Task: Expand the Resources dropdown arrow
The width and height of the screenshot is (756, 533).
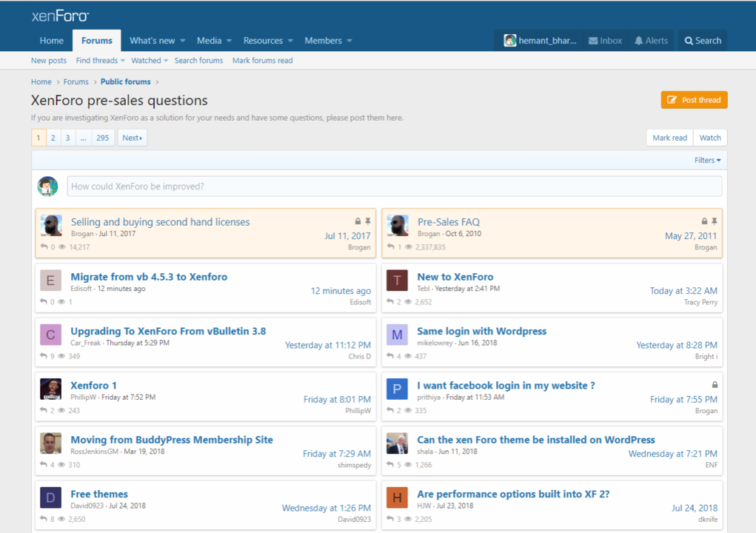Action: (290, 41)
